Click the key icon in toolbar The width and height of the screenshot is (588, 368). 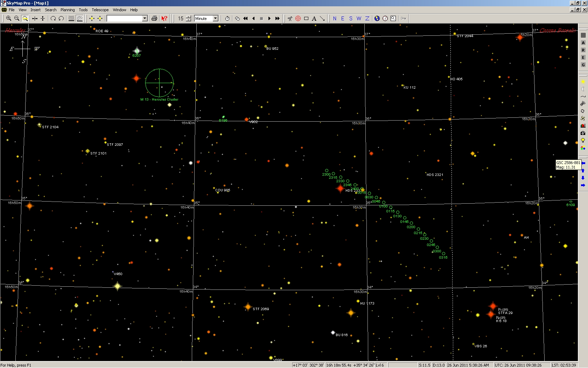pos(404,19)
